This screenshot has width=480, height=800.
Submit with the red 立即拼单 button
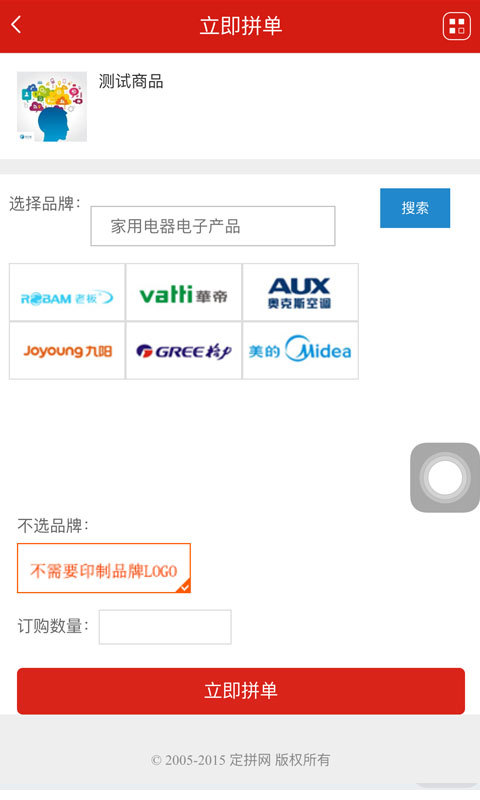click(241, 691)
